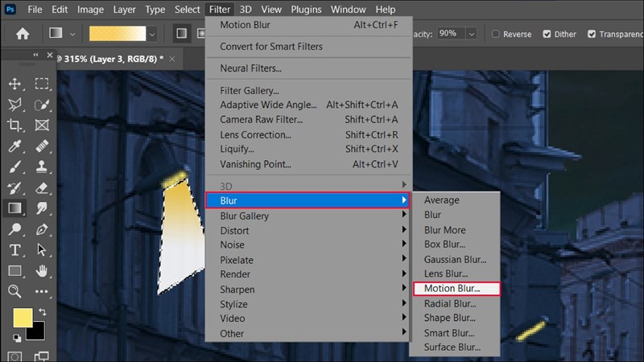Select the Crop tool
Viewport: 644px width, 362px height.
tap(14, 125)
